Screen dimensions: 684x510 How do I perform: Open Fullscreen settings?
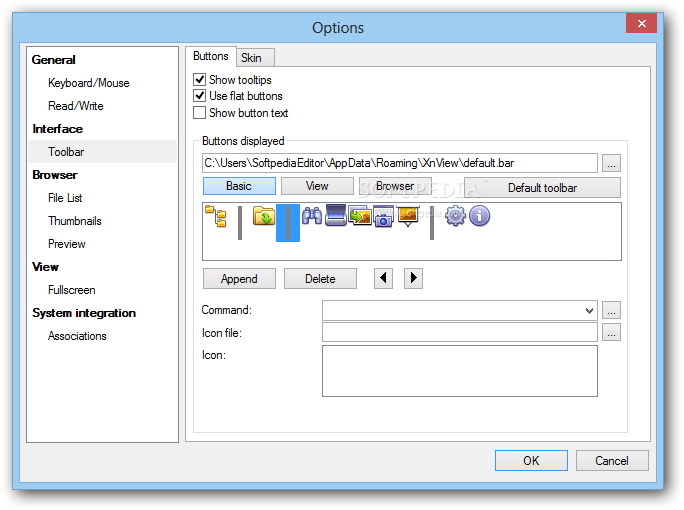[72, 290]
